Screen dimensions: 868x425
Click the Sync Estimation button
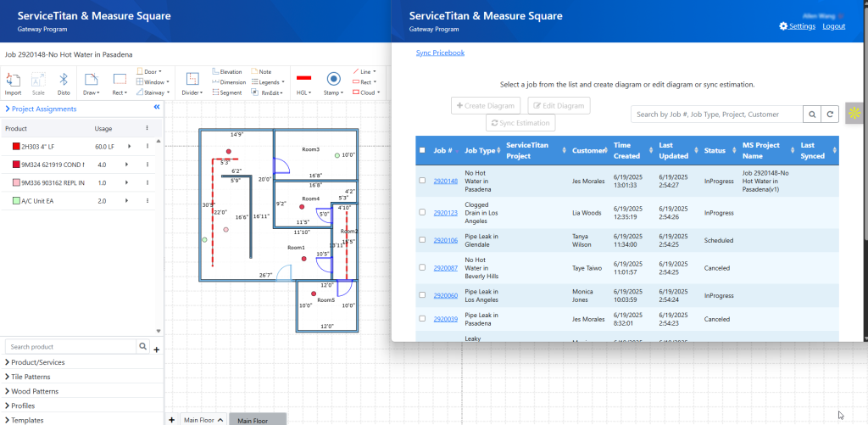click(520, 123)
